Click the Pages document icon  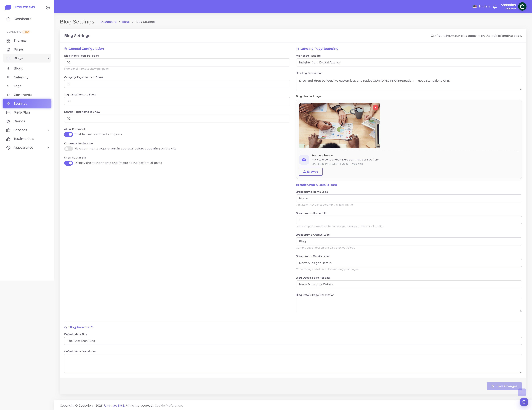(8, 49)
